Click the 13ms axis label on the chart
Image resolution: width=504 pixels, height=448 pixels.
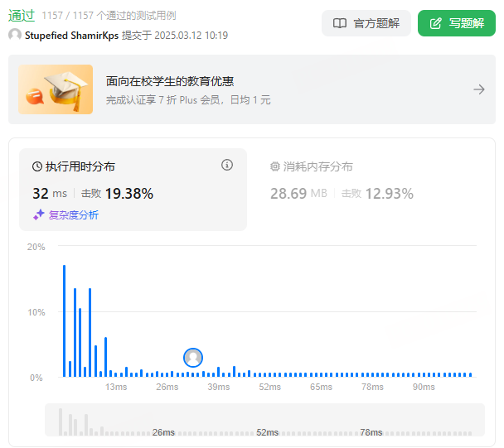click(116, 387)
